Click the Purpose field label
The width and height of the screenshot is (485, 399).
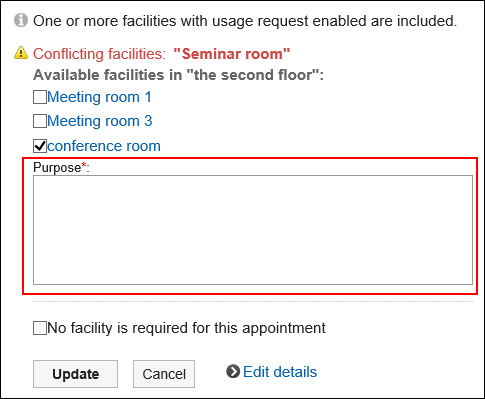61,167
